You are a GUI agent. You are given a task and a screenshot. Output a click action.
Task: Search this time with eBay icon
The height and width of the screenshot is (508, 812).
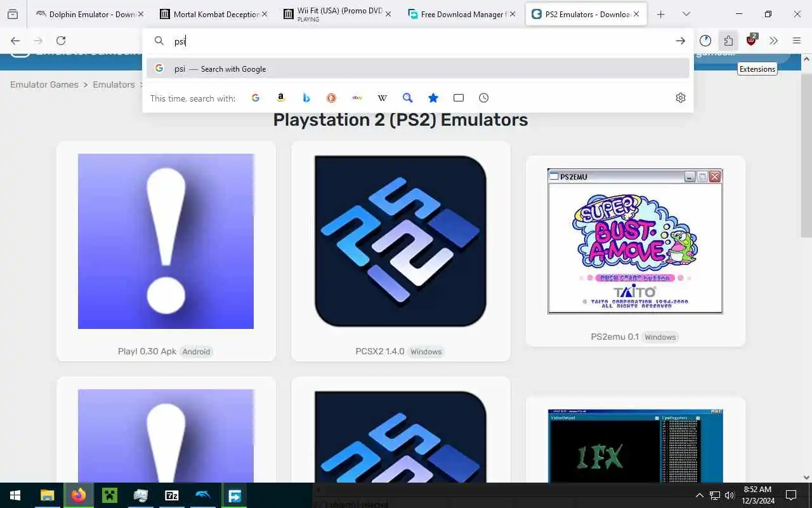357,98
